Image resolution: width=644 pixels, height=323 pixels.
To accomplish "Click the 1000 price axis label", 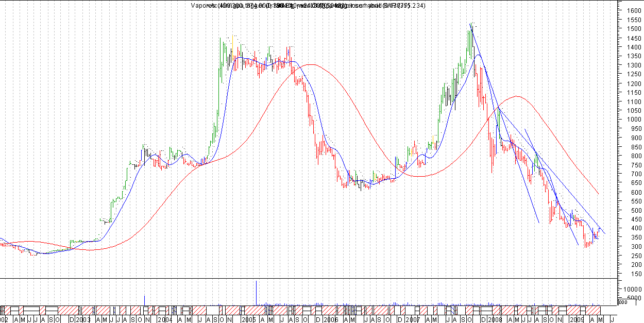I will [634, 120].
